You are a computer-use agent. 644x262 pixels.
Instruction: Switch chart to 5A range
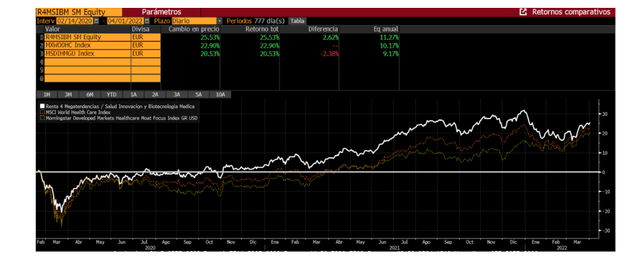click(198, 95)
